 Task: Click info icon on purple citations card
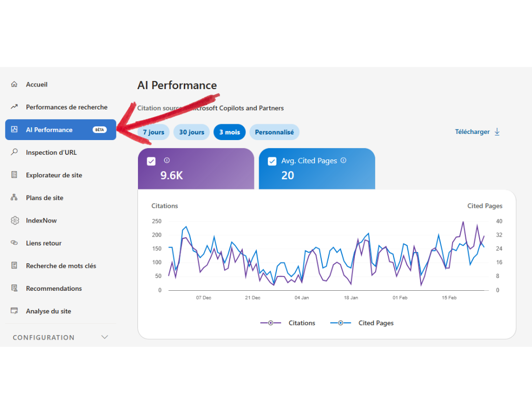coord(166,160)
